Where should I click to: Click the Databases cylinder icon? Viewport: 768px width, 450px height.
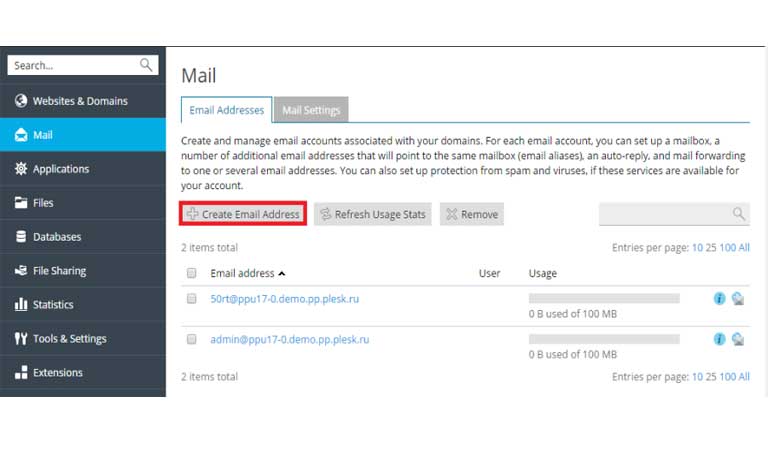point(21,237)
